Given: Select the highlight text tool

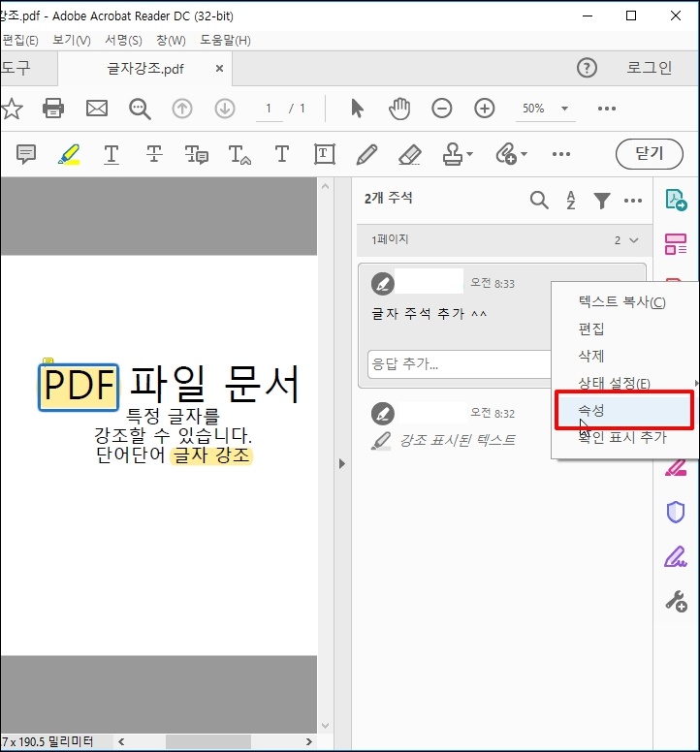Looking at the screenshot, I should coord(69,154).
